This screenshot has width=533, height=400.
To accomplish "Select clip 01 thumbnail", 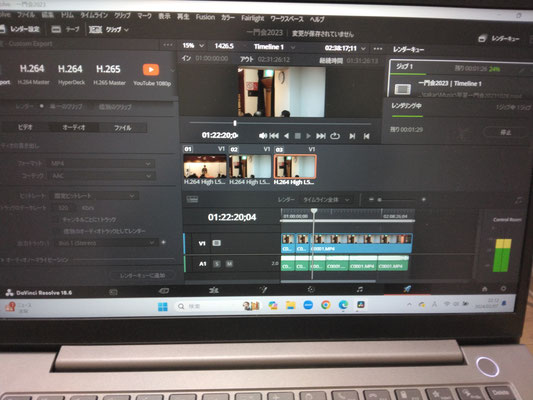I will point(205,166).
